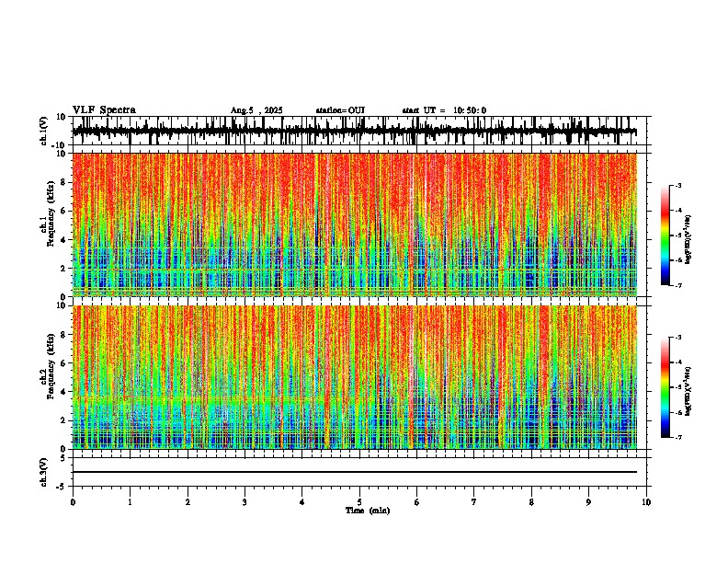Screen dimensions: 728x563
Task: Click the ch.2 "Frequency (kHz)" axis label
Action: pyautogui.click(x=51, y=366)
